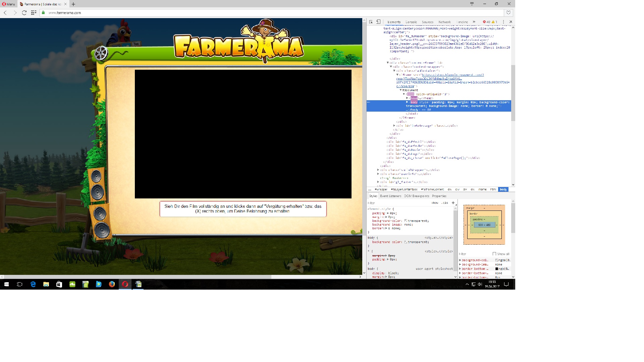Open the Opera Menu button
The image size is (644, 362).
[9, 4]
